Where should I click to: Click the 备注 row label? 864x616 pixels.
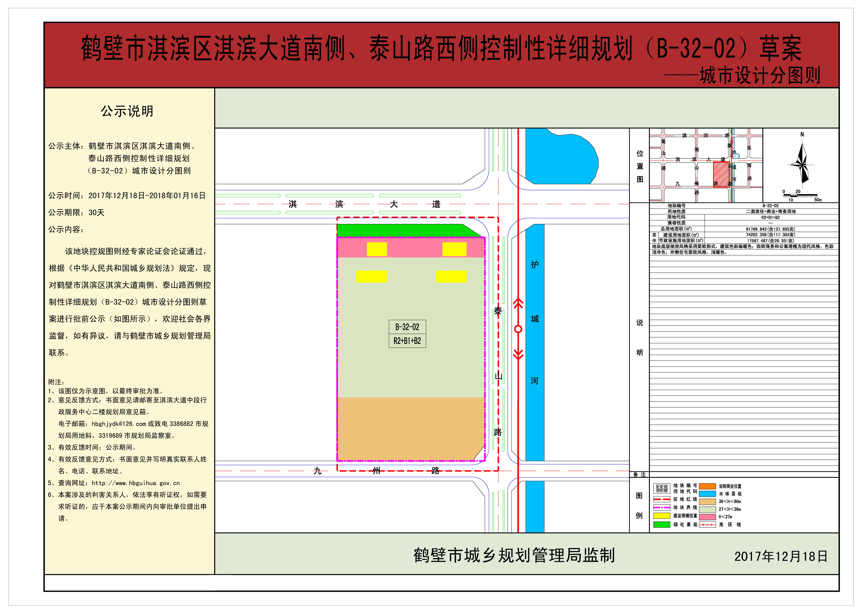coord(639,475)
